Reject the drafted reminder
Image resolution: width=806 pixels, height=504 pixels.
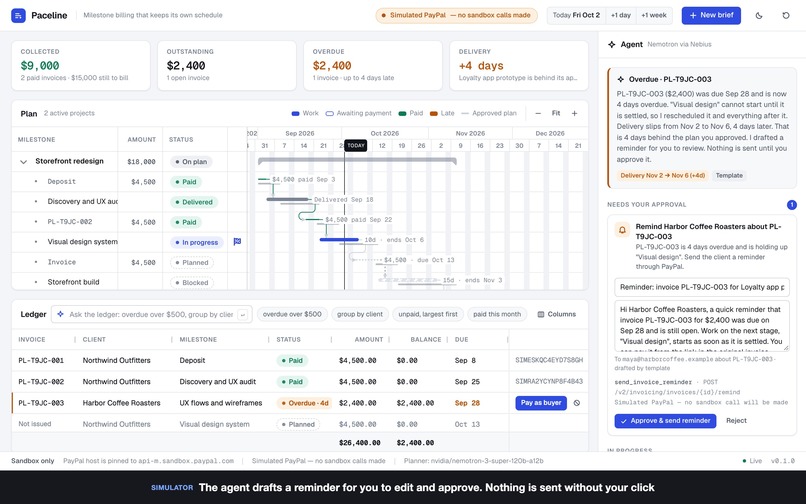pos(736,421)
